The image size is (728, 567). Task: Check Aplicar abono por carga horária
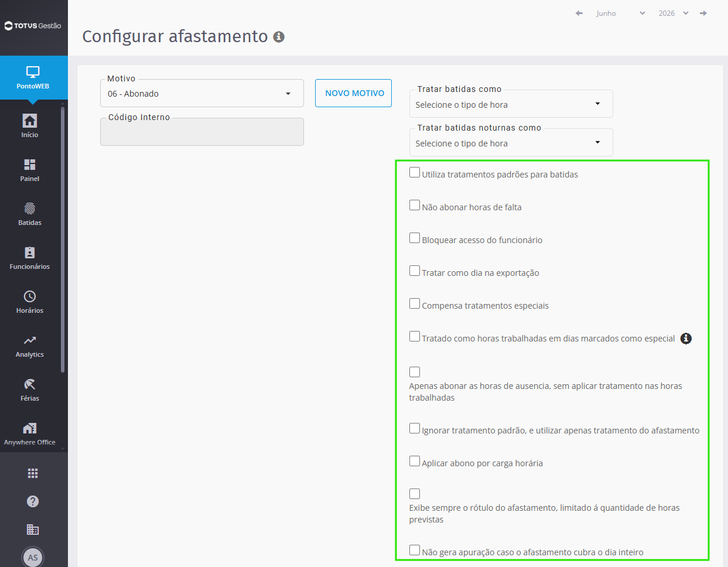[415, 462]
